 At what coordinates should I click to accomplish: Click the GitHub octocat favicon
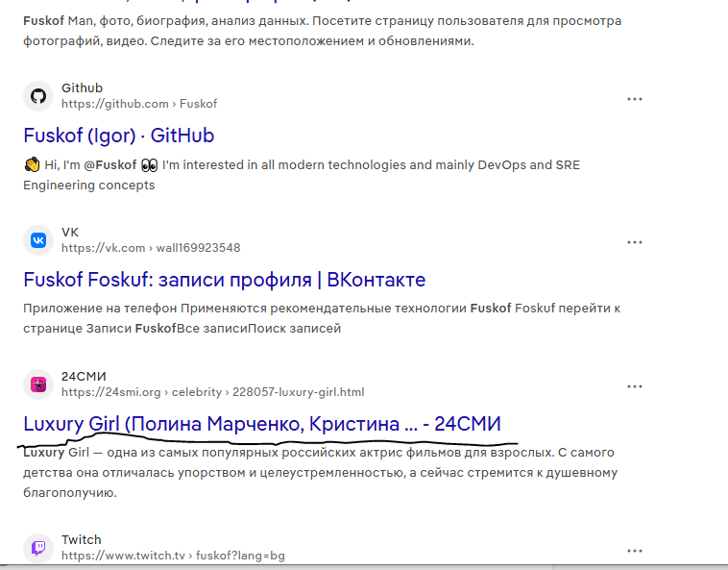38,96
